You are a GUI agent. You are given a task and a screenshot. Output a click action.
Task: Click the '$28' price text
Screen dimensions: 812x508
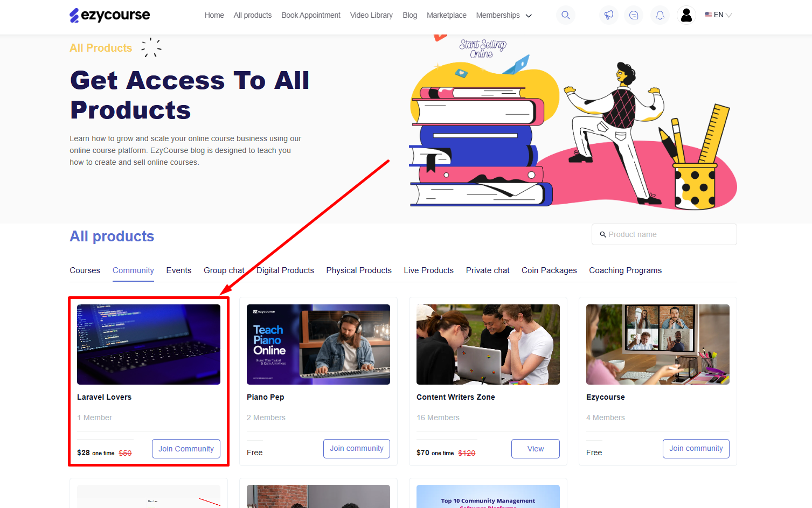click(84, 453)
